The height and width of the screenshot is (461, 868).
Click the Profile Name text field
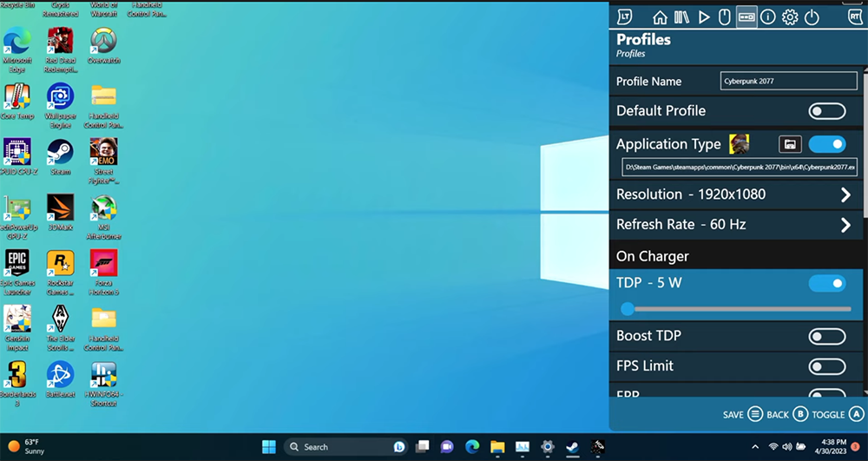[789, 82]
